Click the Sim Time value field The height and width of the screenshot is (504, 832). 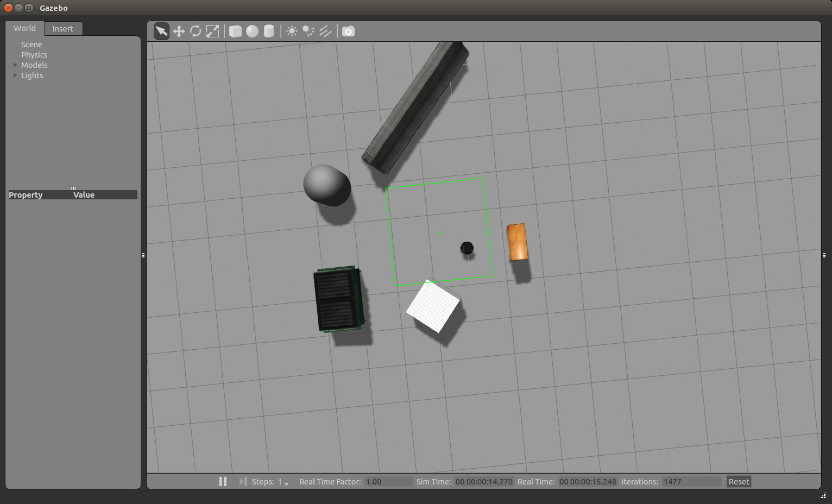point(484,482)
